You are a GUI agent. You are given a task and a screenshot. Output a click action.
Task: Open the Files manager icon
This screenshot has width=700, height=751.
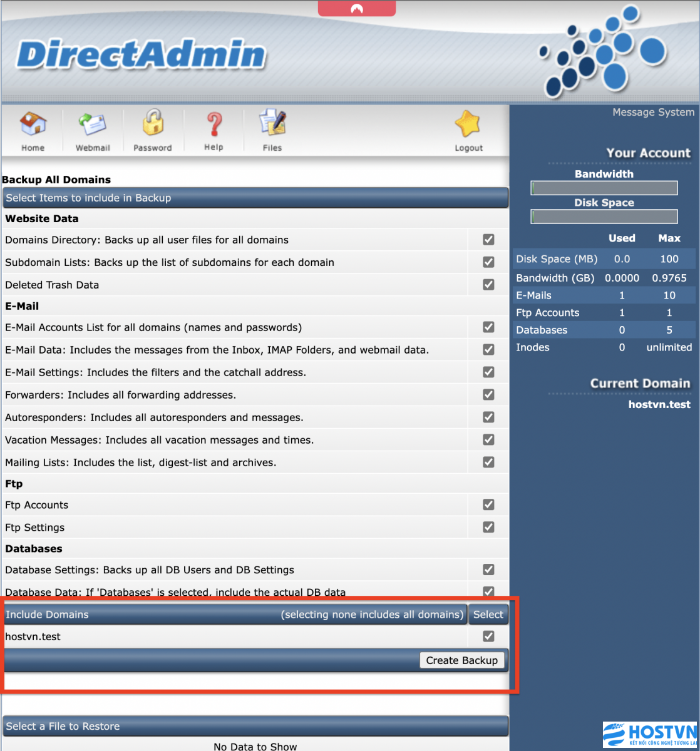(x=272, y=130)
